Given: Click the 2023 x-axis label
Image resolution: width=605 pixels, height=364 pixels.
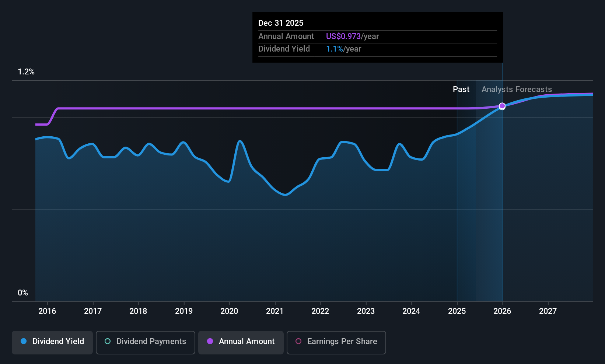Looking at the screenshot, I should click(366, 311).
